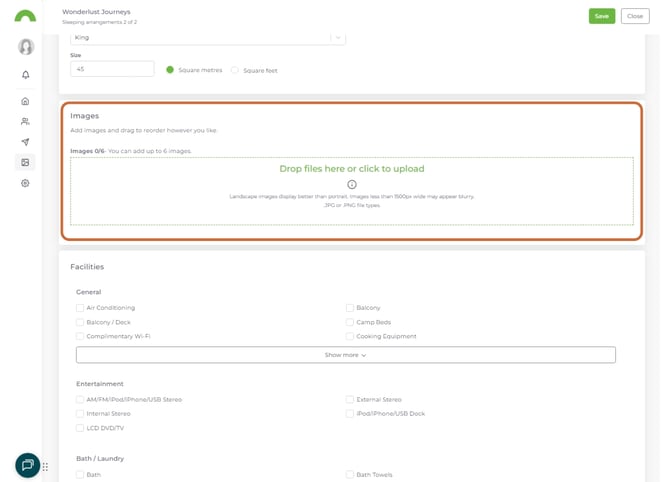Click the user profile avatar

26,47
